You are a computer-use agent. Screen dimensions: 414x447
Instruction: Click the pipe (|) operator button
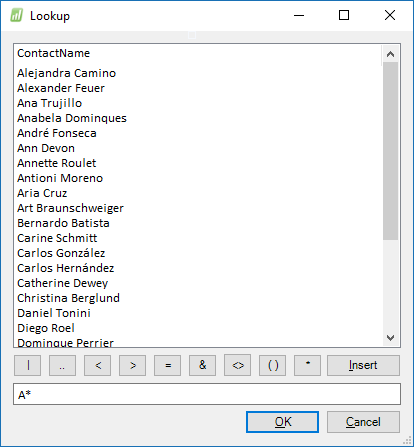click(x=28, y=365)
